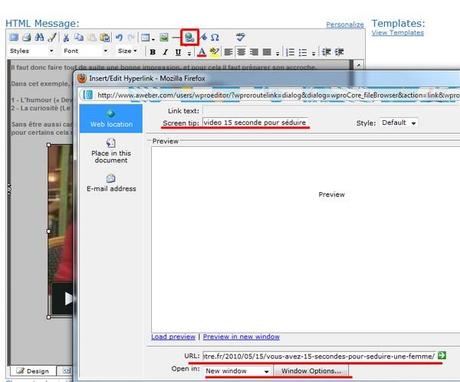Image resolution: width=460 pixels, height=382 pixels.
Task: Justify the text fully
Action: click(267, 52)
